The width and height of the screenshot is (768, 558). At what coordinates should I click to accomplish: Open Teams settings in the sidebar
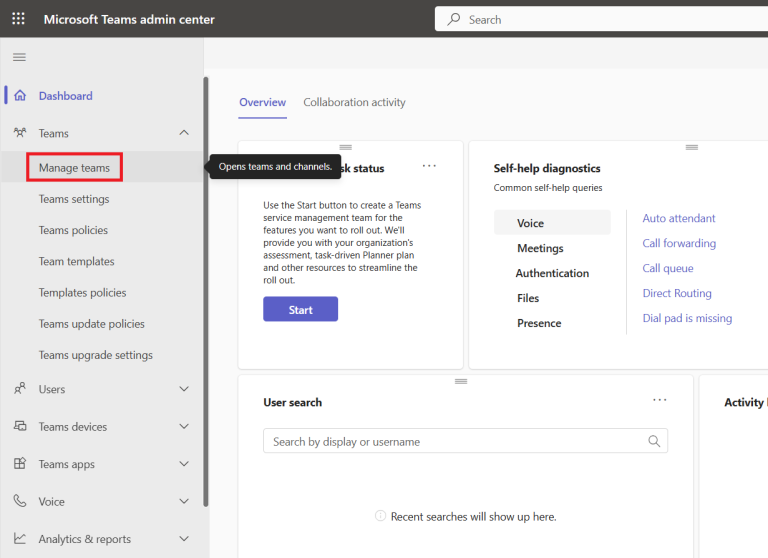74,199
